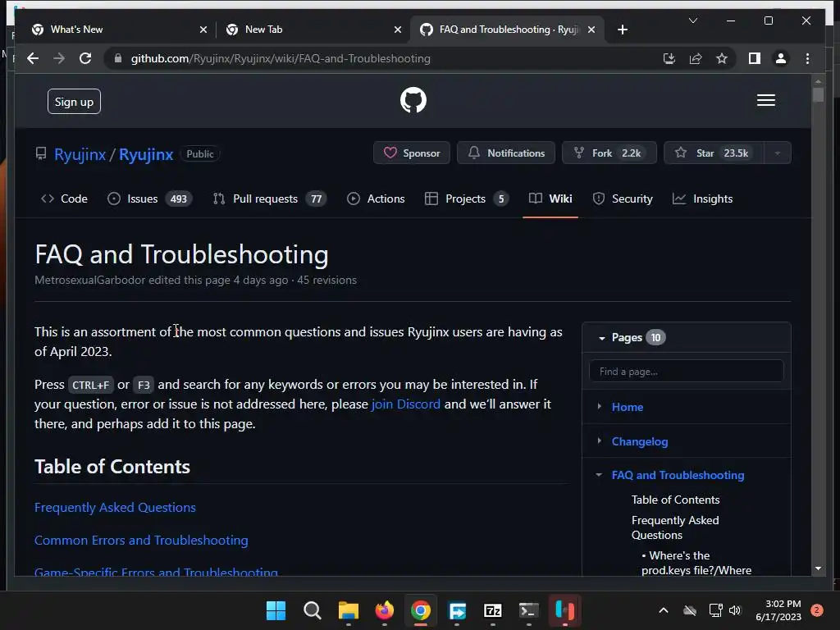Open the Issues tab
This screenshot has width=840, height=630.
coord(149,199)
